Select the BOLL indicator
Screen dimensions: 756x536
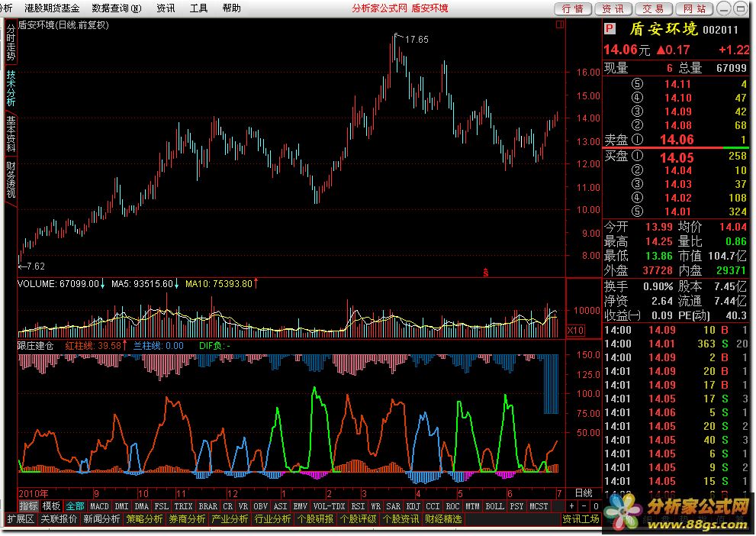pos(494,506)
